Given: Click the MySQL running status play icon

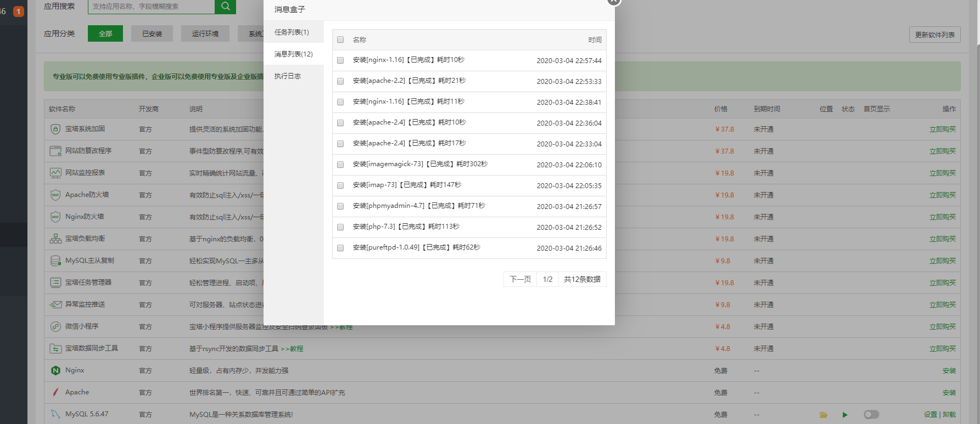Looking at the screenshot, I should 845,415.
